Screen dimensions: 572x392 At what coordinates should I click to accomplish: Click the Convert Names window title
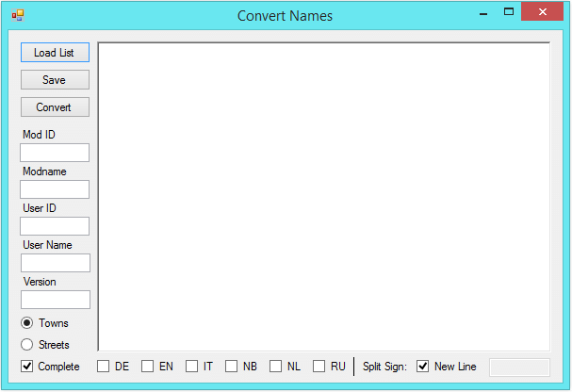285,16
